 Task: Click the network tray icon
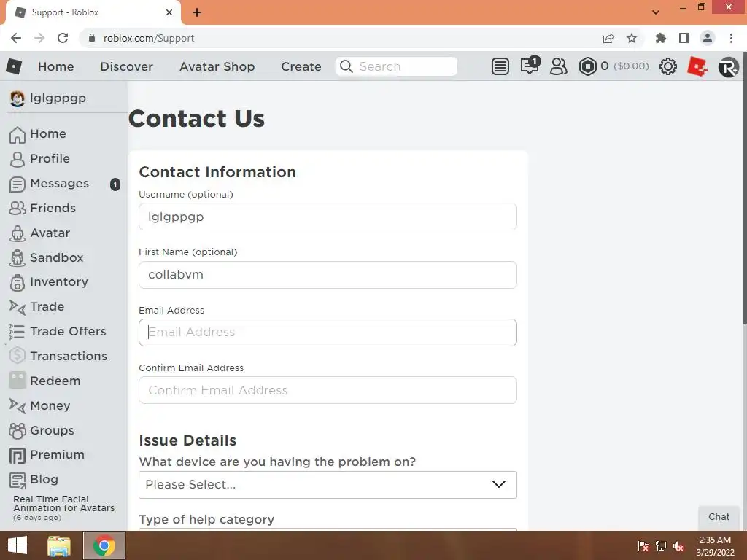pos(661,545)
